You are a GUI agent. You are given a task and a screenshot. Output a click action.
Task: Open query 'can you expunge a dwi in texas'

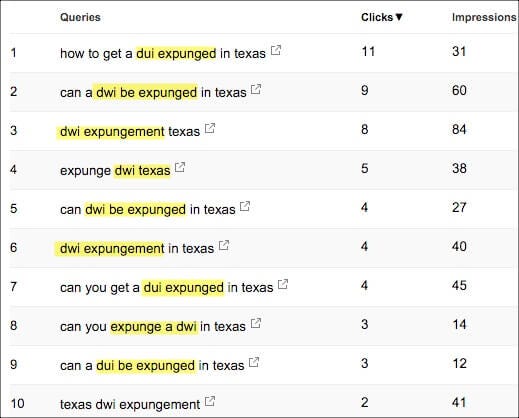[x=153, y=326]
